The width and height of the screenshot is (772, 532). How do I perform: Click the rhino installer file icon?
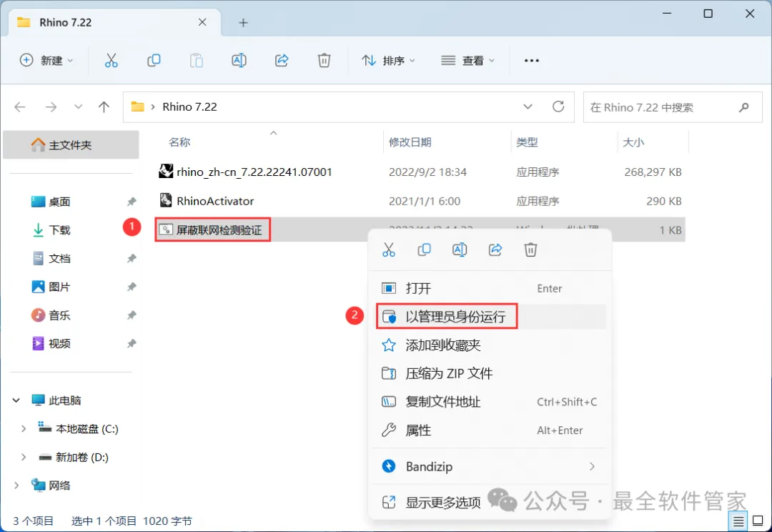[x=166, y=172]
